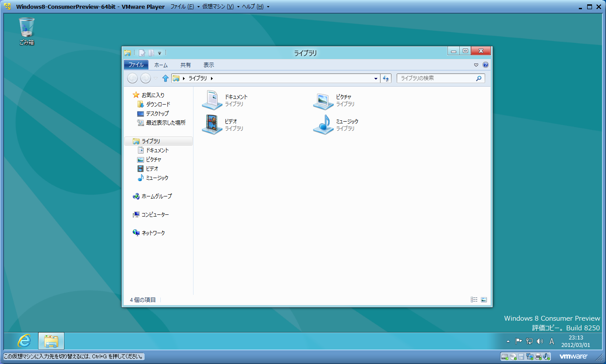Viewport: 606px width, 364px height.
Task: Open the recent locations dropdown arrow
Action: (155, 78)
